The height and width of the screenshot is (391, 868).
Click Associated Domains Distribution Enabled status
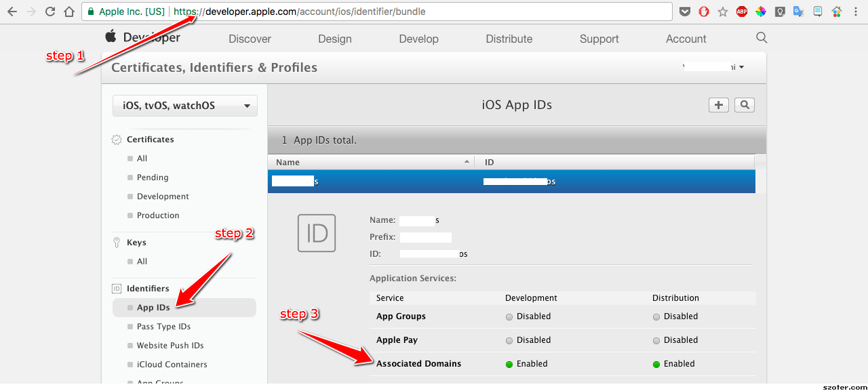[674, 364]
